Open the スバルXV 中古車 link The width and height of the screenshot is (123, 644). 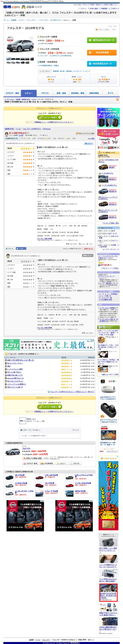[21, 483]
